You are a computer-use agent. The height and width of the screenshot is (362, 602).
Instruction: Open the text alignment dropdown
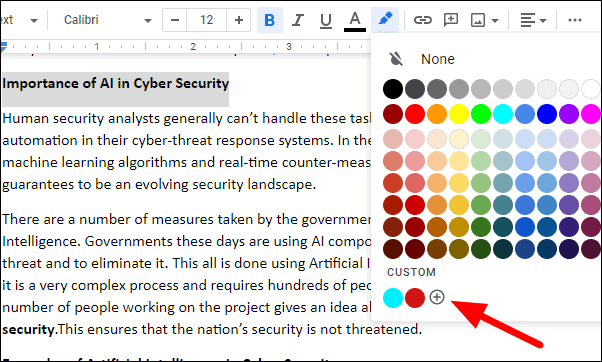pyautogui.click(x=533, y=20)
